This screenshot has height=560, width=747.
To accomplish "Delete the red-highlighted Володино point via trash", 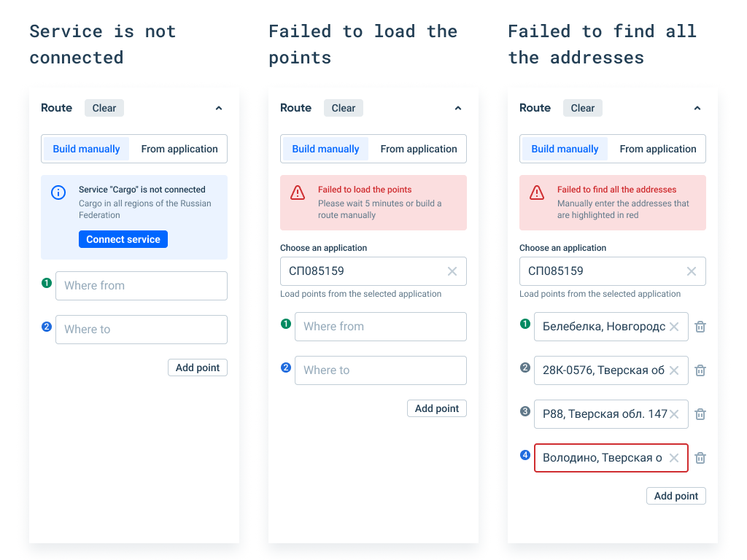I will (x=700, y=458).
